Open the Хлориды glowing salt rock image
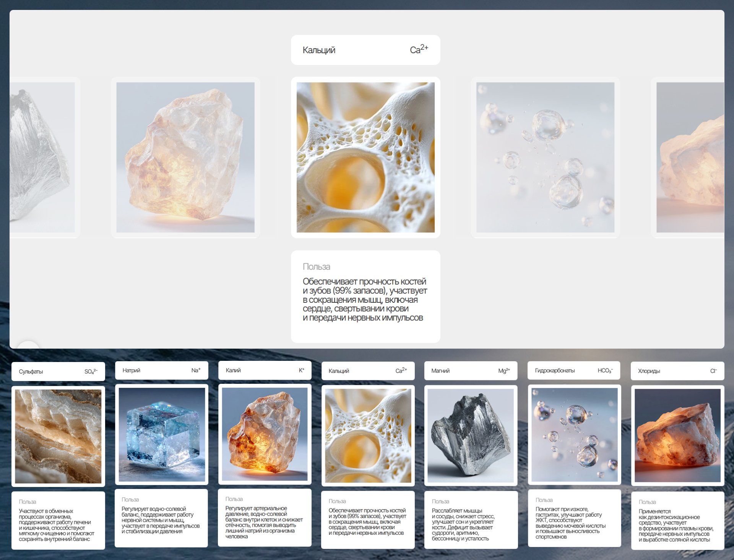Image resolution: width=734 pixels, height=560 pixels. (x=677, y=435)
